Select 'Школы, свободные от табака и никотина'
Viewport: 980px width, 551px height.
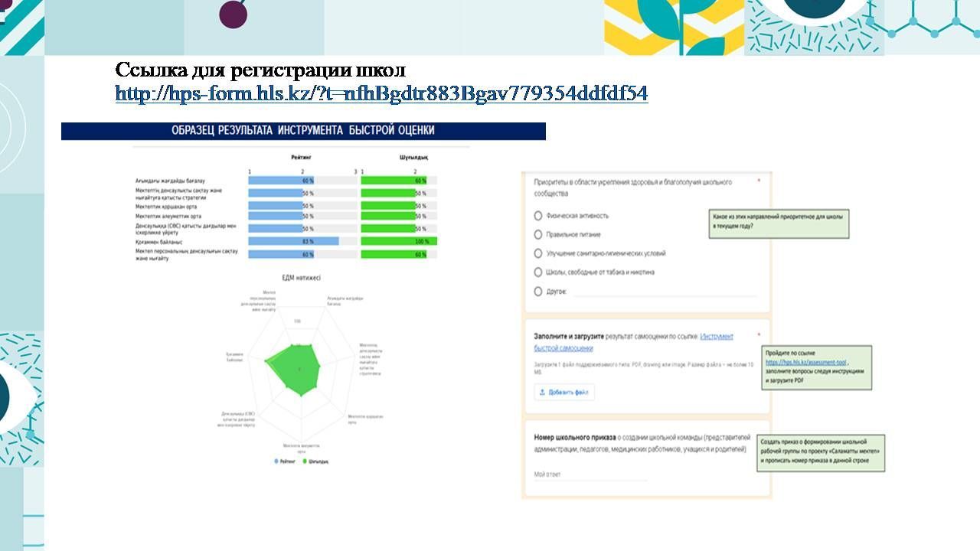(538, 272)
